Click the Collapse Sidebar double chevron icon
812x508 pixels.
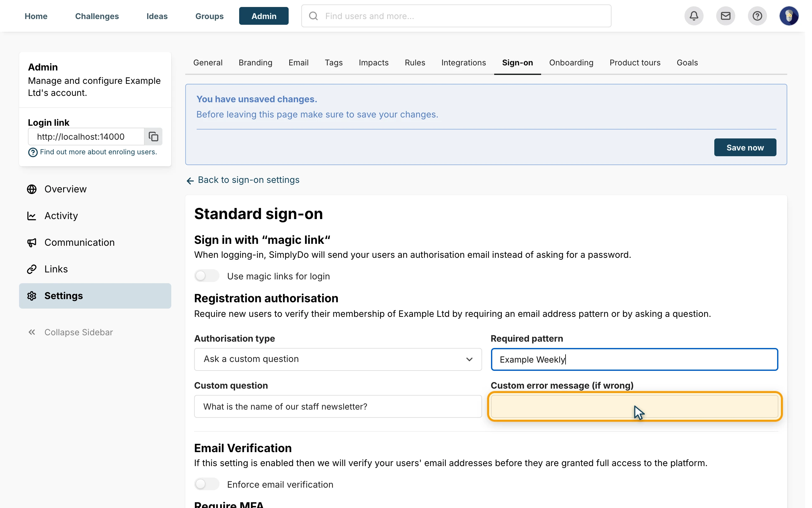[x=32, y=332]
